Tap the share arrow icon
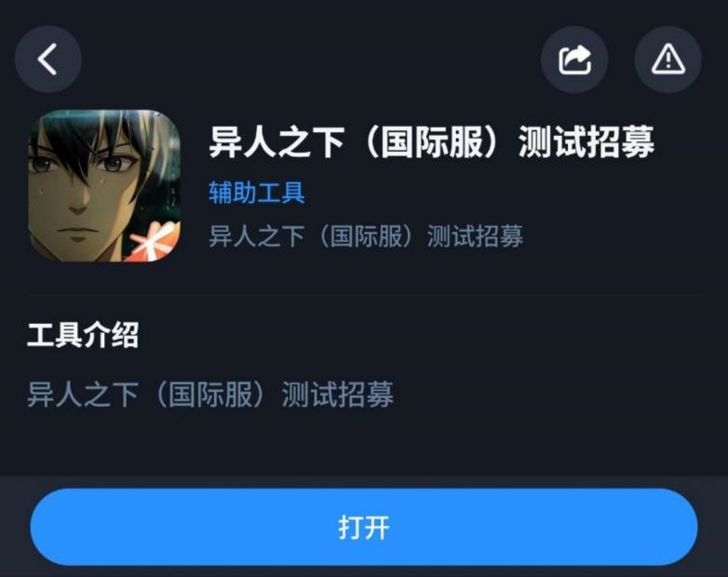 click(x=574, y=60)
